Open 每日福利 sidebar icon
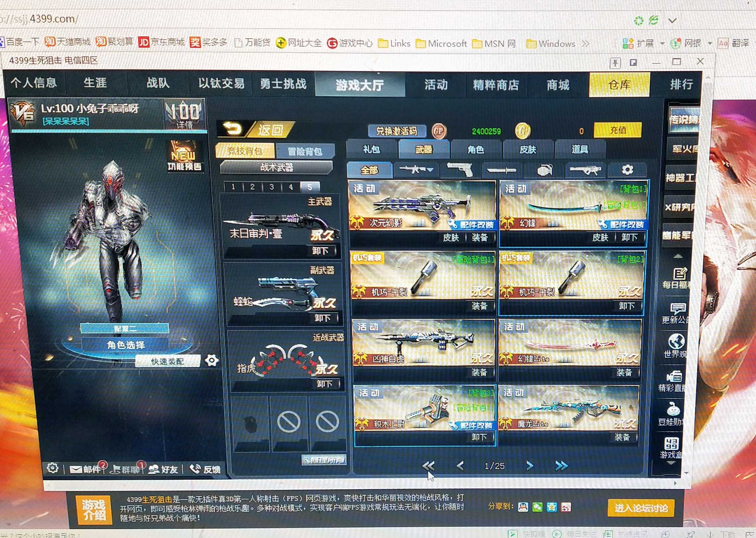This screenshot has width=756, height=538. tap(677, 278)
